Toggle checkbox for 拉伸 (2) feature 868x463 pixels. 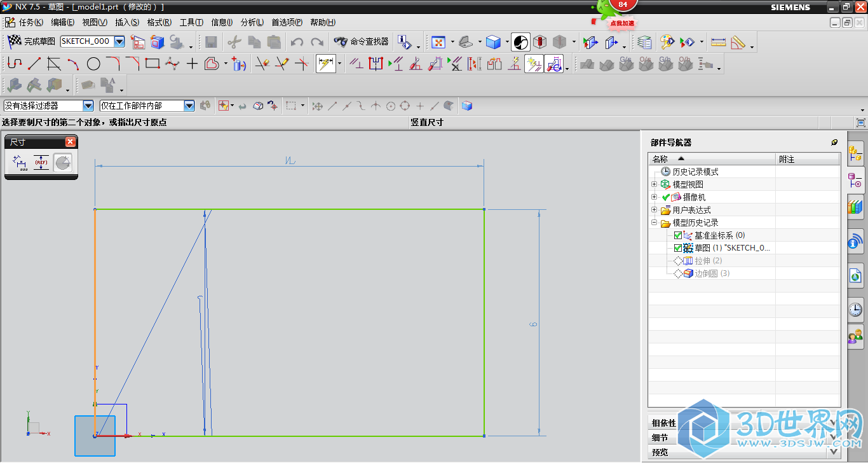tap(678, 261)
